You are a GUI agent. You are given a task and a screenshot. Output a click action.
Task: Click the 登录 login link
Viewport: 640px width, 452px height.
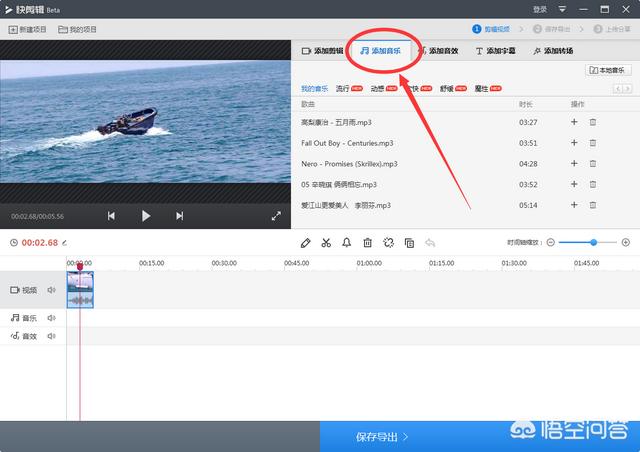pos(540,9)
